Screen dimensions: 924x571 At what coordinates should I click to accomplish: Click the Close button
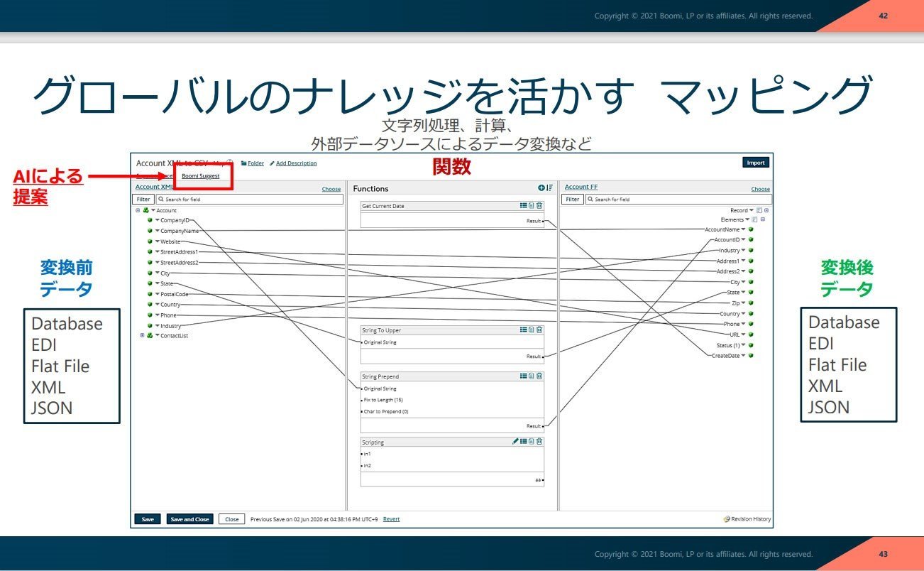click(232, 519)
